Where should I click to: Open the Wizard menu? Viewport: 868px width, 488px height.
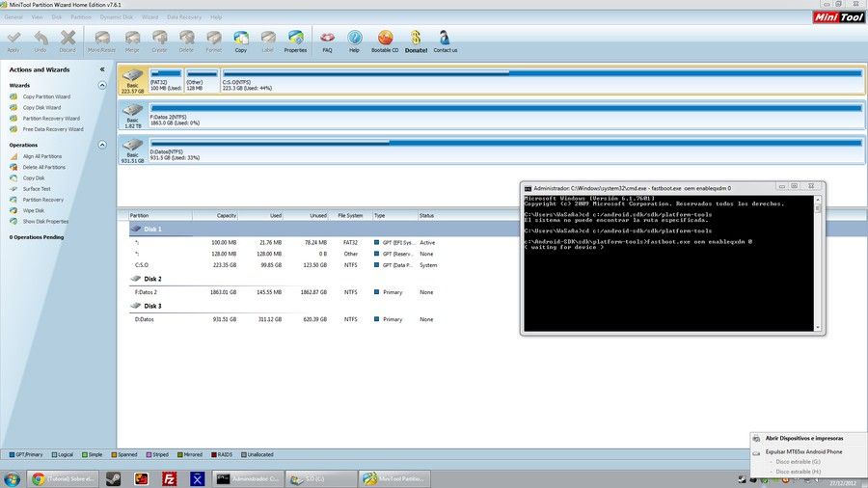tap(150, 17)
